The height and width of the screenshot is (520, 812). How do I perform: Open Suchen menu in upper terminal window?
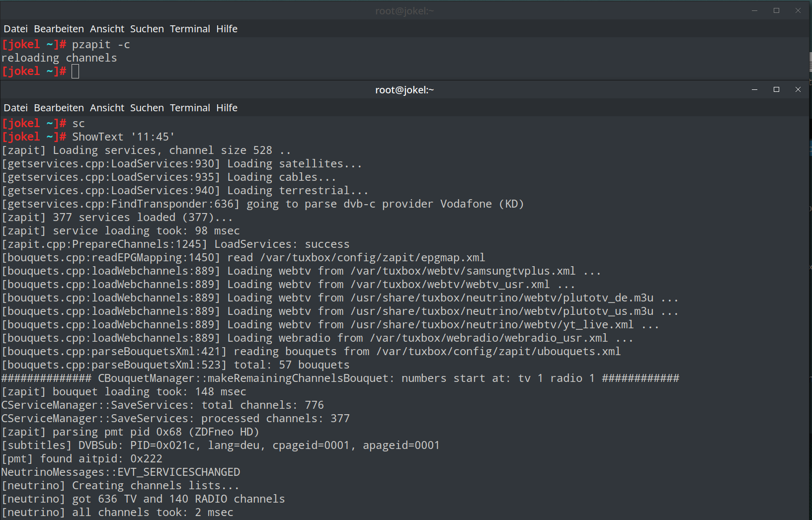click(x=147, y=29)
